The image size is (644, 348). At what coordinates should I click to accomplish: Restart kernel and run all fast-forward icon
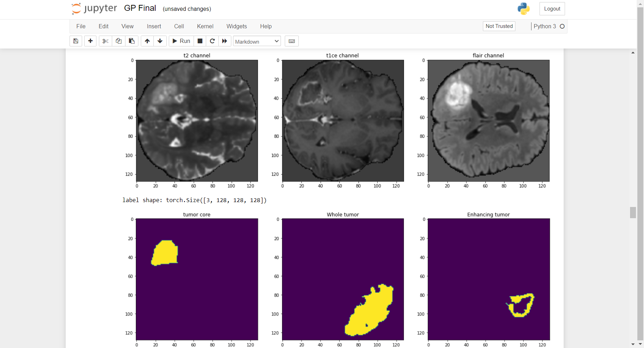pyautogui.click(x=225, y=41)
